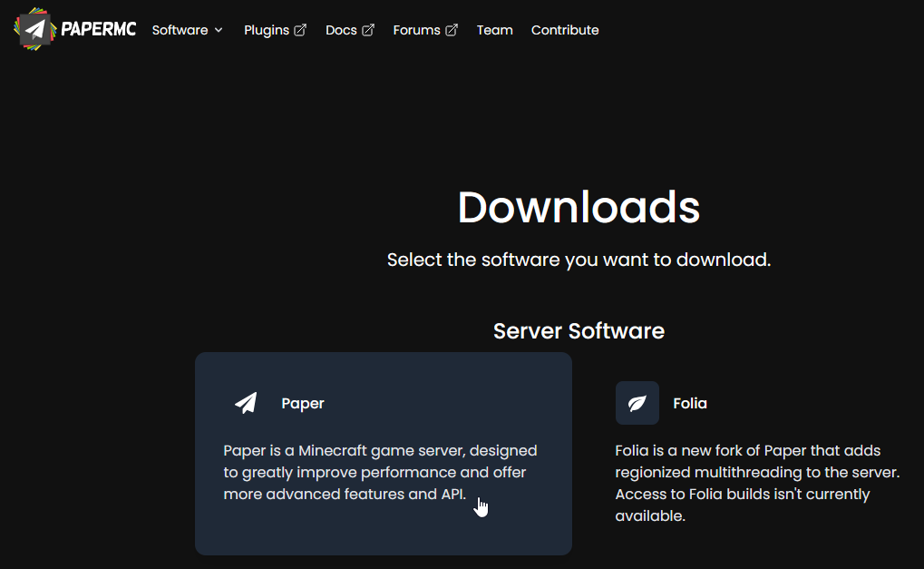The width and height of the screenshot is (924, 569).
Task: Click the Paper airplane icon in card
Action: [246, 403]
